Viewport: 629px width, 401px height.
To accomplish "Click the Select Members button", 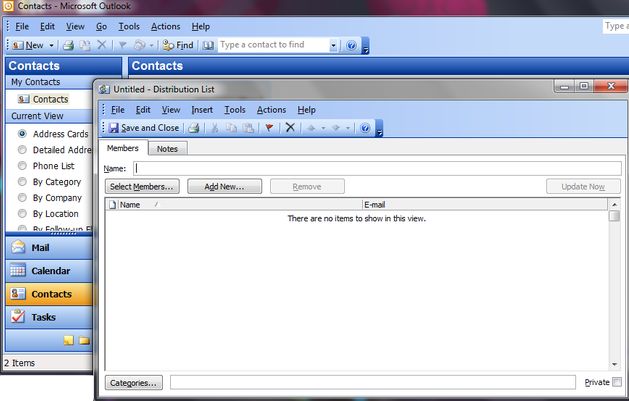I will click(x=142, y=186).
